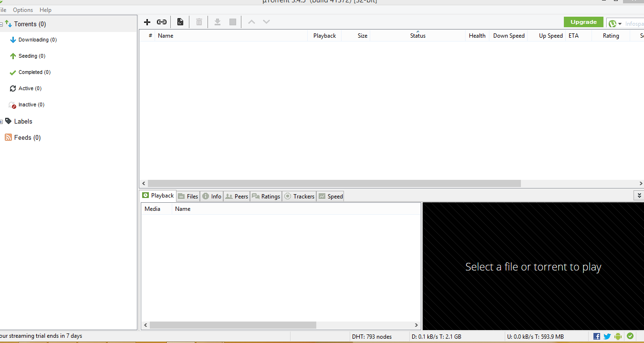Screen dimensions: 644x343
Task: Open the Options menu
Action: [x=23, y=10]
